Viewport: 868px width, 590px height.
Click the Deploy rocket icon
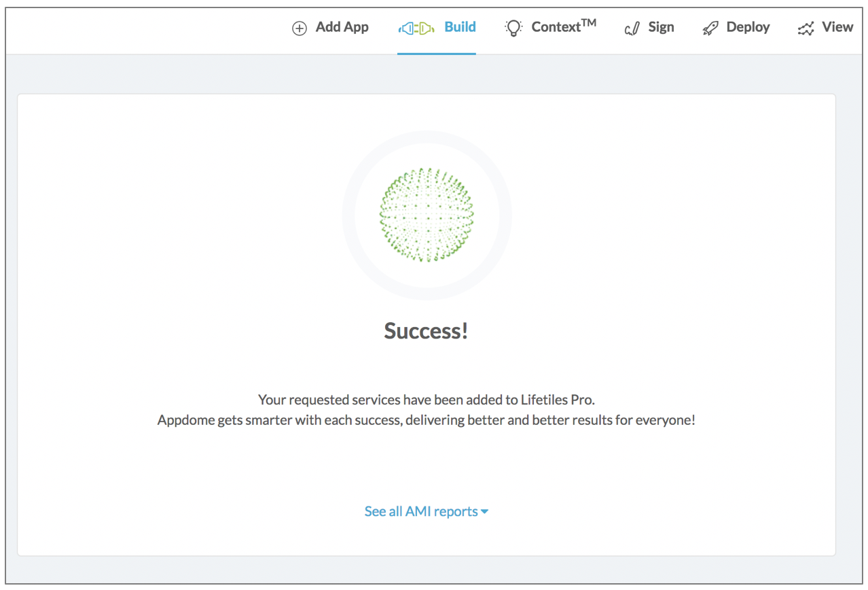coord(710,29)
